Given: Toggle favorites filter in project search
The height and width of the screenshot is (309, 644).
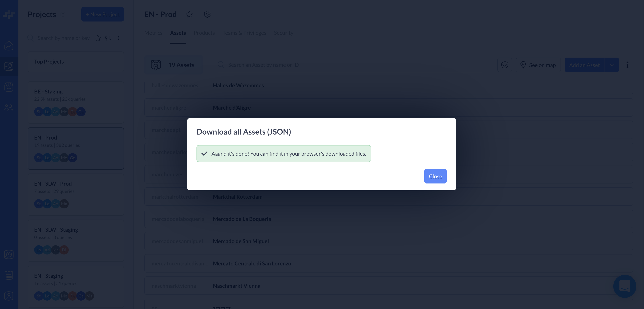Looking at the screenshot, I should click(x=98, y=38).
